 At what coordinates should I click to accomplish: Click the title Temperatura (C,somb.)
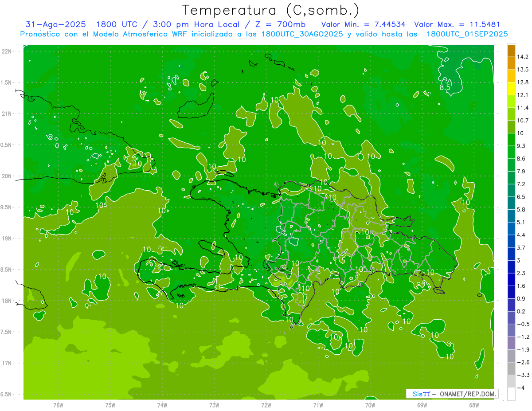click(271, 10)
